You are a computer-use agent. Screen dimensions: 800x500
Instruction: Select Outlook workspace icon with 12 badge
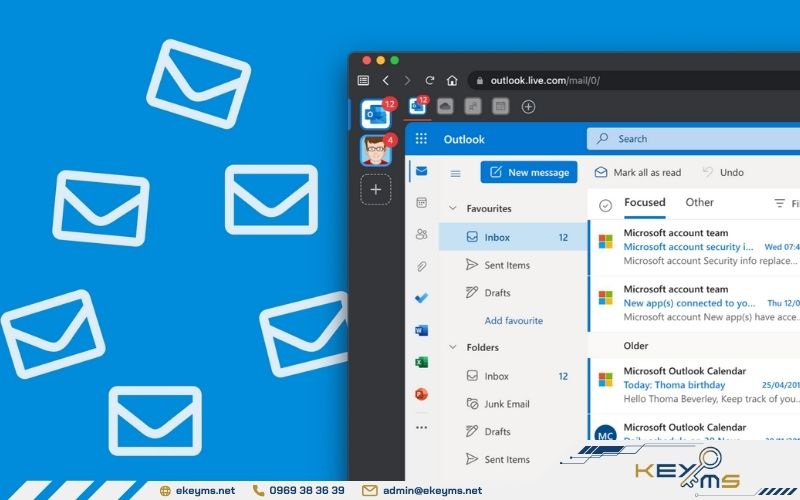coord(376,114)
